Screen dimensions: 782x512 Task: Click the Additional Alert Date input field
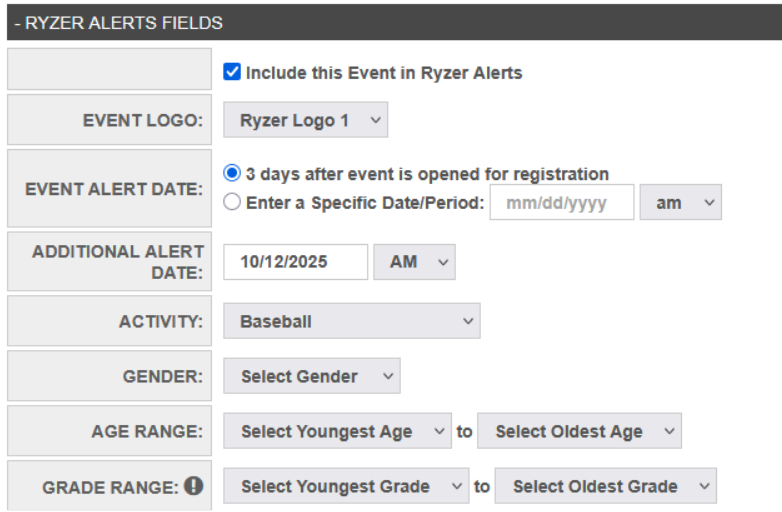click(x=295, y=261)
